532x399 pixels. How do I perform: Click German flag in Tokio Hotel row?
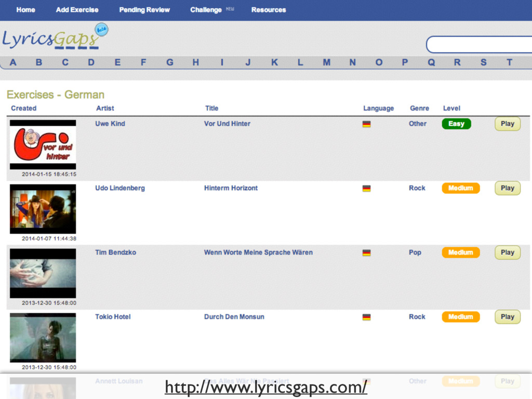click(x=366, y=317)
